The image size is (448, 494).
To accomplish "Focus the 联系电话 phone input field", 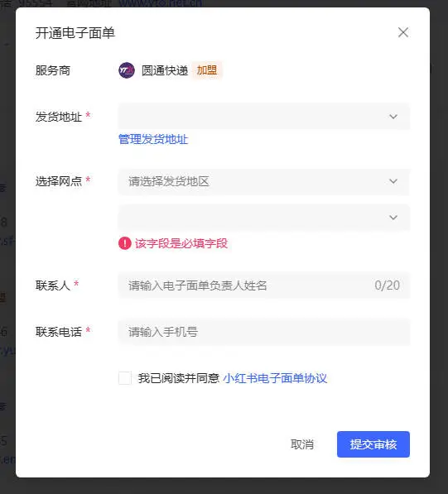I will (264, 332).
